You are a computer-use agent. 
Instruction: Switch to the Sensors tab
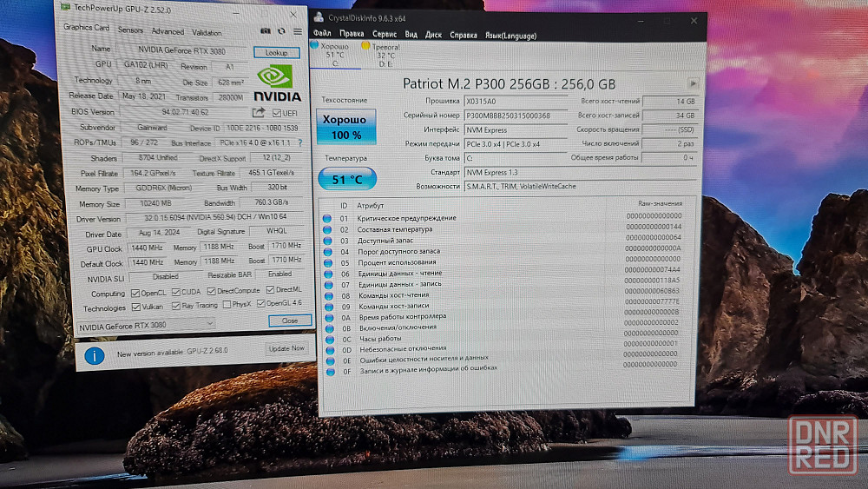(x=131, y=30)
